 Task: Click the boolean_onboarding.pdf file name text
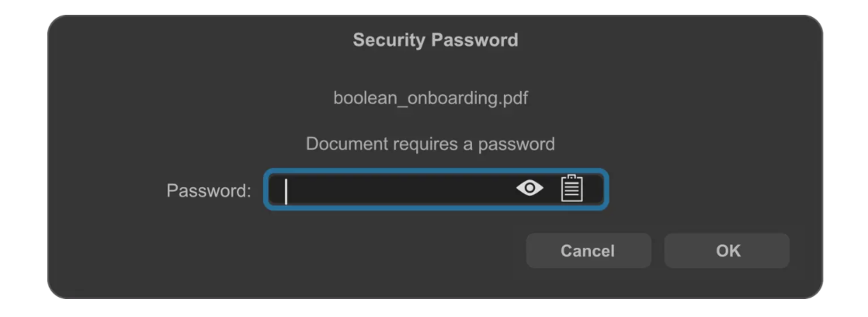click(431, 99)
